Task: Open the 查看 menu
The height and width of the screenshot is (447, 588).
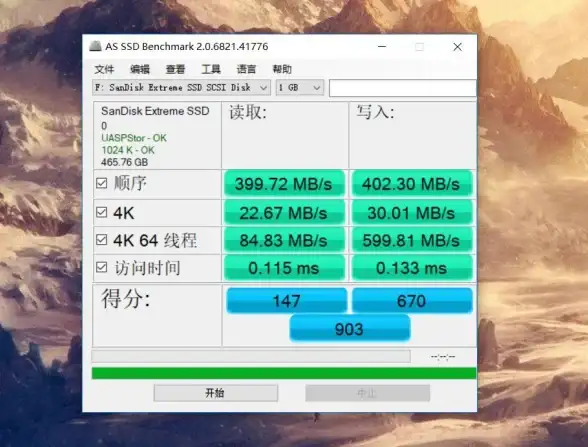Action: click(176, 69)
